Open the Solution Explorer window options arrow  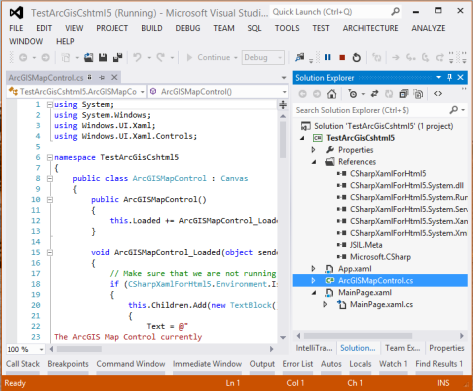click(x=438, y=78)
